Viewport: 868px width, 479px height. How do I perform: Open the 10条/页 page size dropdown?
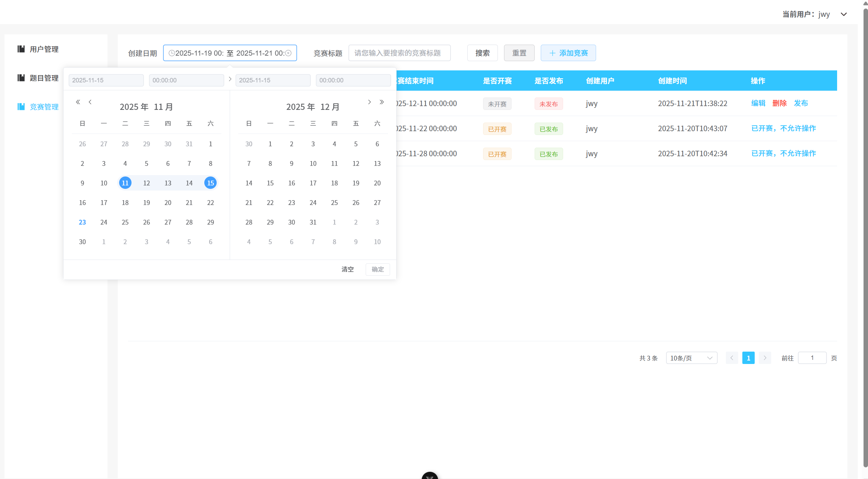tap(691, 358)
